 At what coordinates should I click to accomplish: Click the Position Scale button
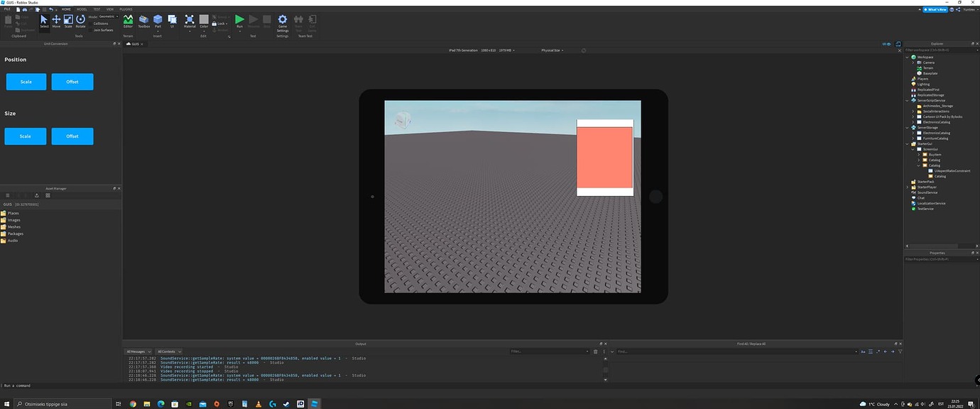(x=26, y=82)
